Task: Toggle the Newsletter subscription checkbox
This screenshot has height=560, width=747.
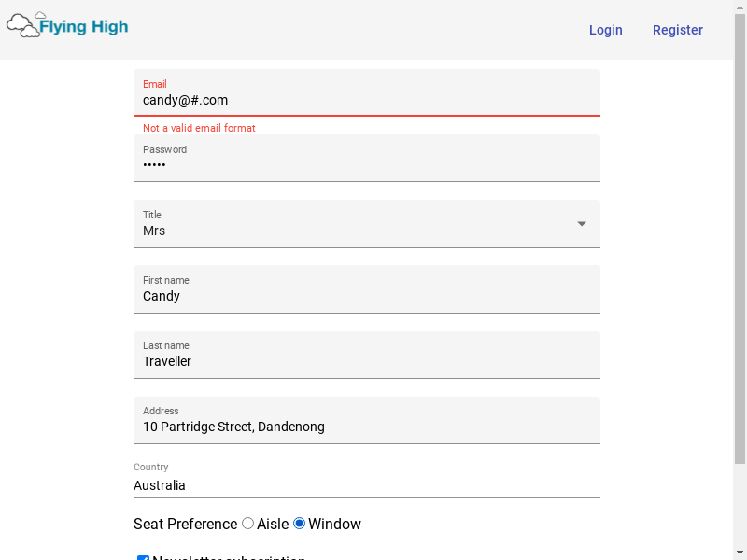Action: pyautogui.click(x=144, y=558)
